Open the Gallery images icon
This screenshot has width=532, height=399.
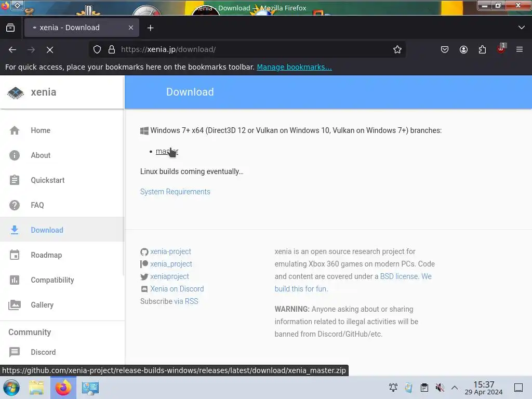[14, 305]
